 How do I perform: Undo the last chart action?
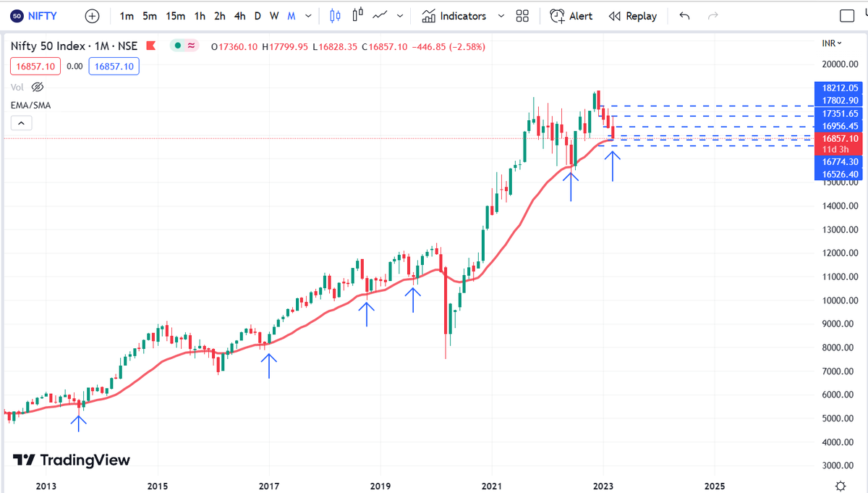[x=685, y=16]
